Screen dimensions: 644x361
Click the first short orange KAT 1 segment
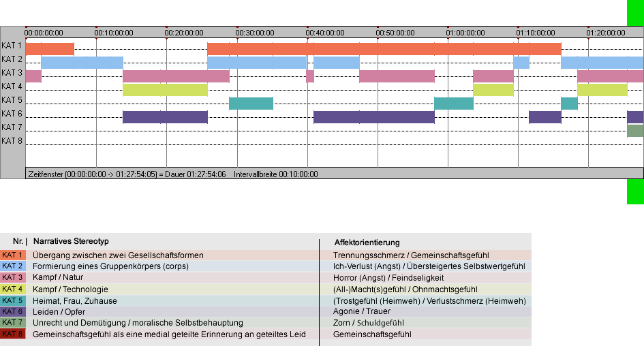point(50,49)
